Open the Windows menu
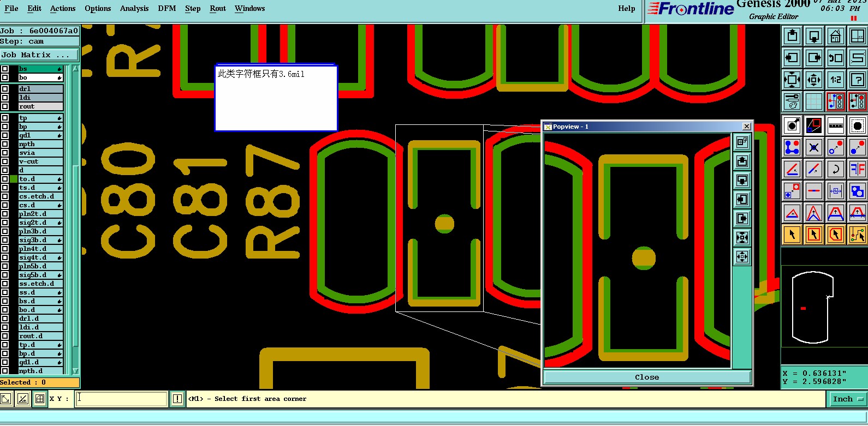 point(249,9)
